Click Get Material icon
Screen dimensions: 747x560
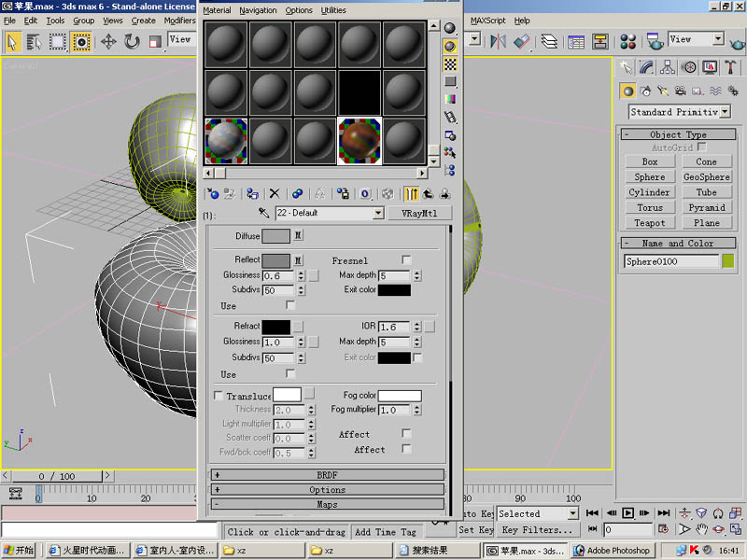212,194
